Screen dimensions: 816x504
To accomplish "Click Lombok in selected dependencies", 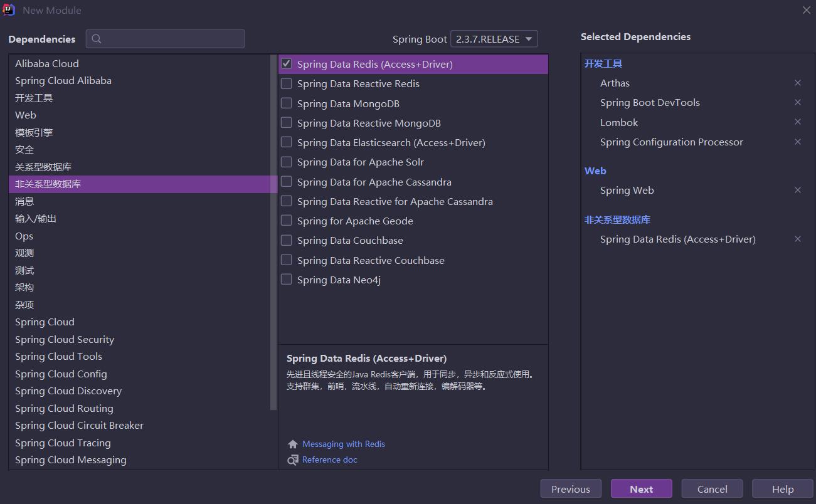I will (x=619, y=122).
